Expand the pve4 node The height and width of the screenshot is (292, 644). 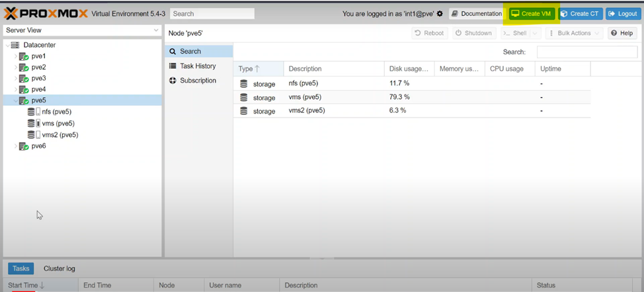[x=16, y=89]
